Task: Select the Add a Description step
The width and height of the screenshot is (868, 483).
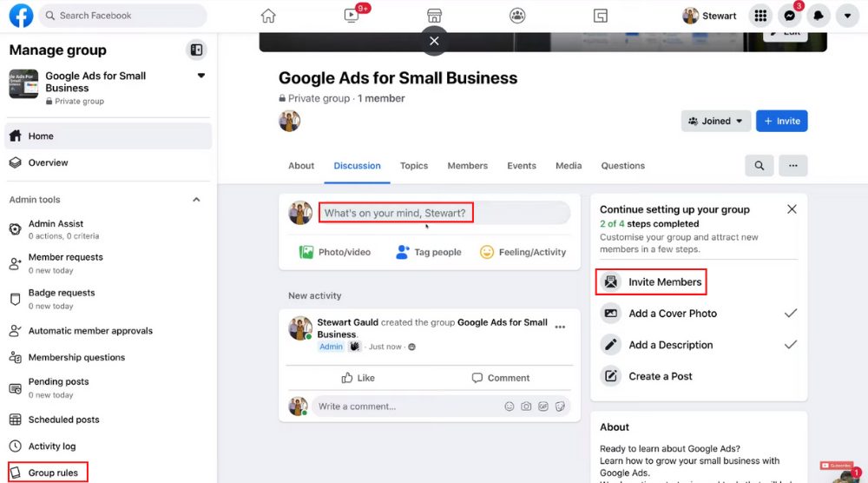Action: coord(699,345)
